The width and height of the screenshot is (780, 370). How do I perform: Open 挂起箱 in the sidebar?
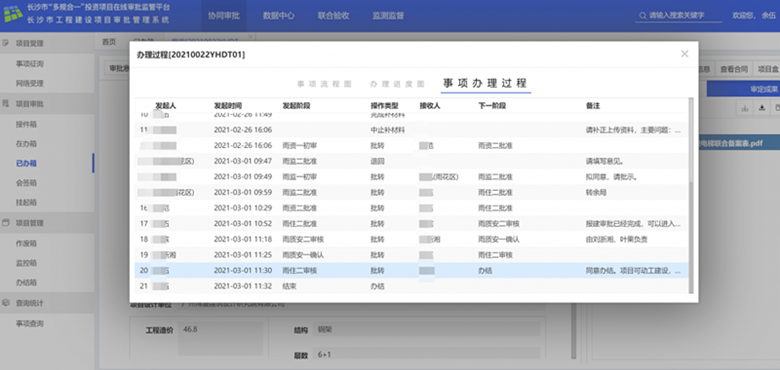coord(26,203)
